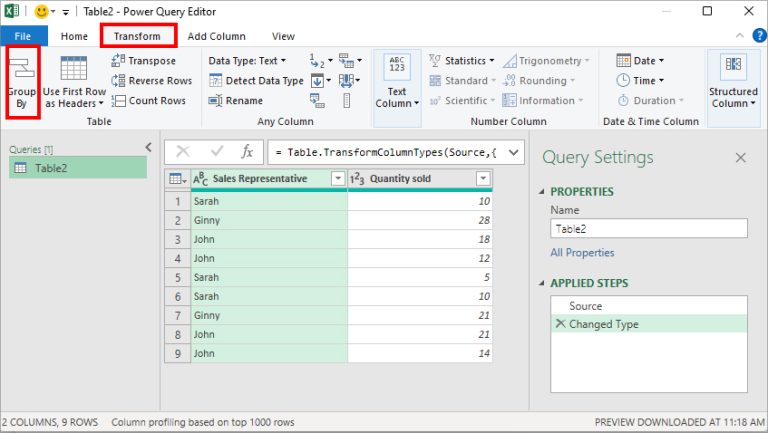
Task: Click the Sarah cell in row 1
Action: coord(269,201)
